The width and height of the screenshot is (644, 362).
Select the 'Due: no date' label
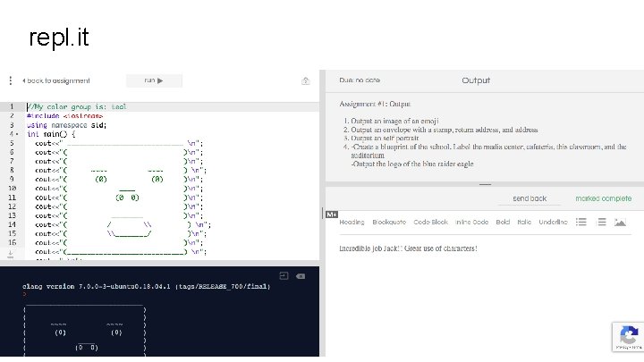coord(360,80)
